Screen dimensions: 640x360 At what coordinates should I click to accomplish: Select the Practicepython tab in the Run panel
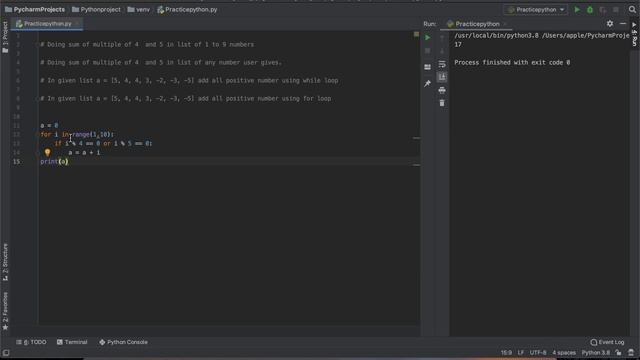tap(477, 24)
